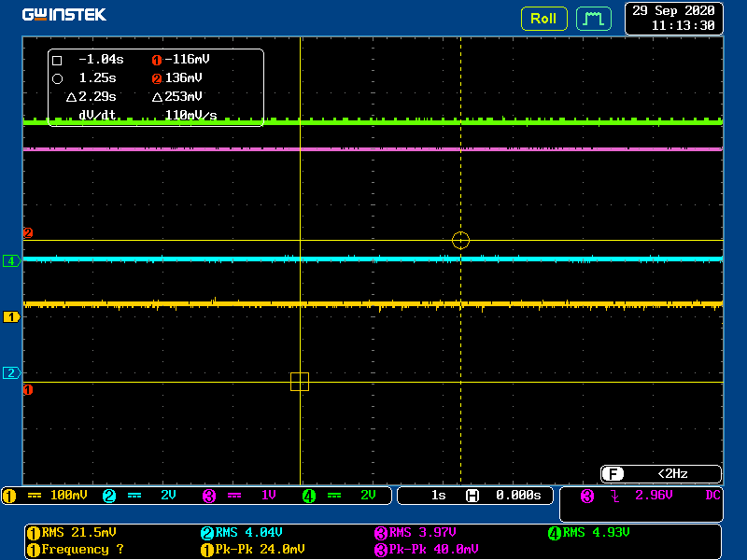Select the yellow channel 1 ground marker

12,317
